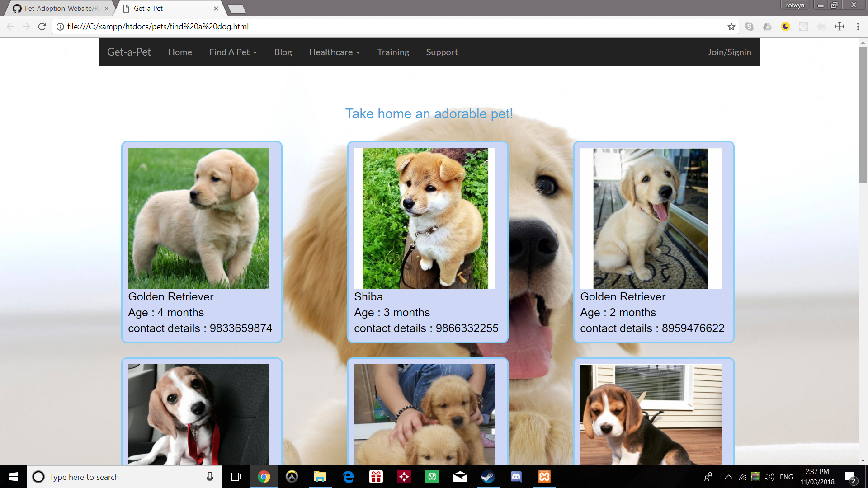Image resolution: width=868 pixels, height=488 pixels.
Task: Click the Cortana microphone icon
Action: pos(210,477)
